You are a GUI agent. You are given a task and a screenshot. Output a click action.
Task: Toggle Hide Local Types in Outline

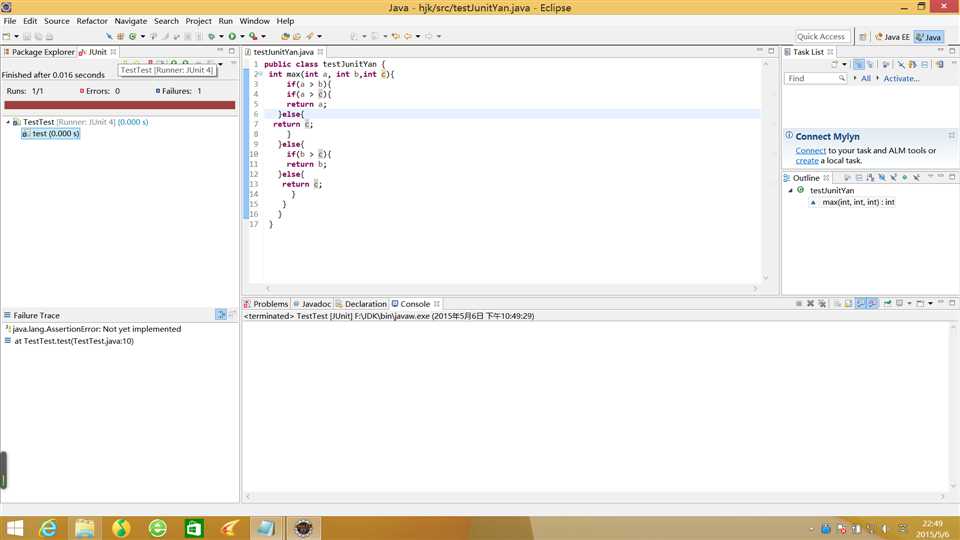(x=917, y=178)
